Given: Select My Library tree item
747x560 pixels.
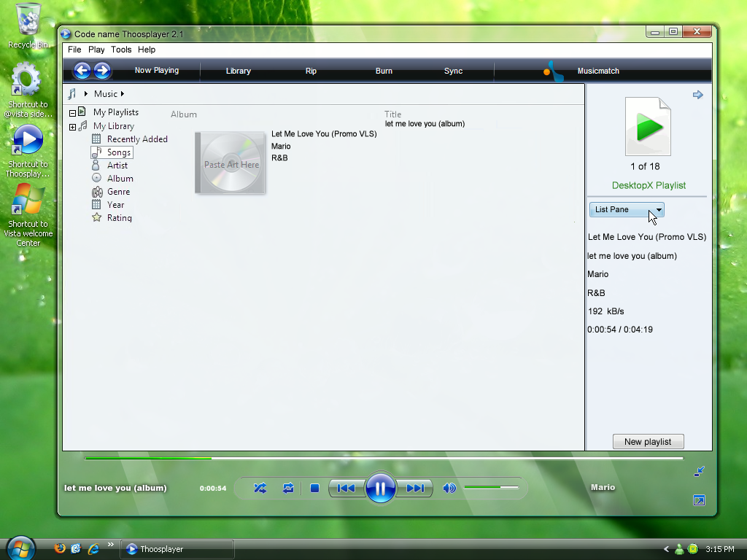Looking at the screenshot, I should pos(113,126).
